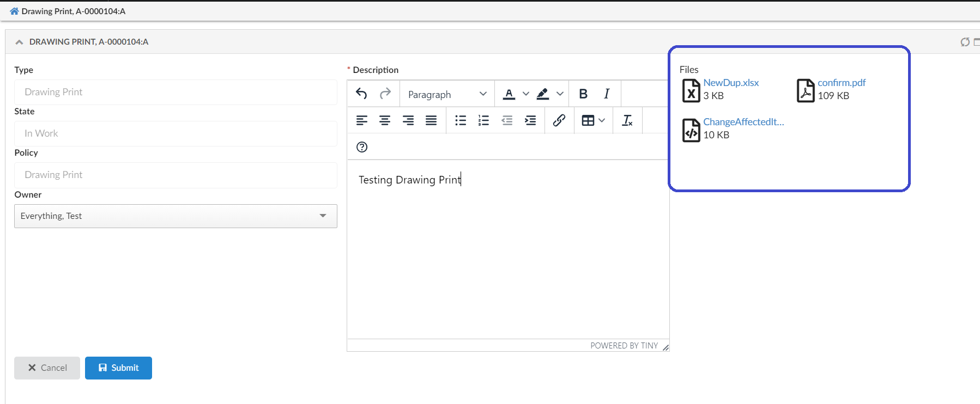The width and height of the screenshot is (980, 404).
Task: Click the Submit button
Action: 118,368
